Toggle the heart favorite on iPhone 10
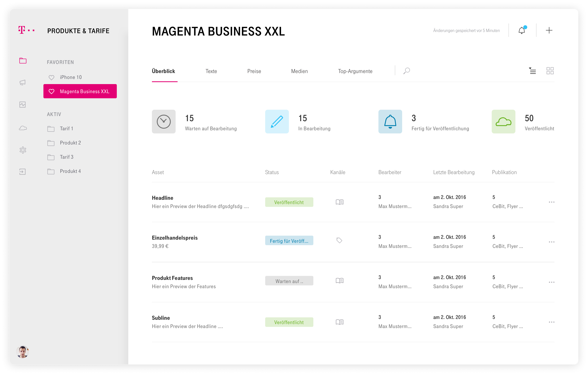Screen dimensions: 588x375 click(51, 78)
